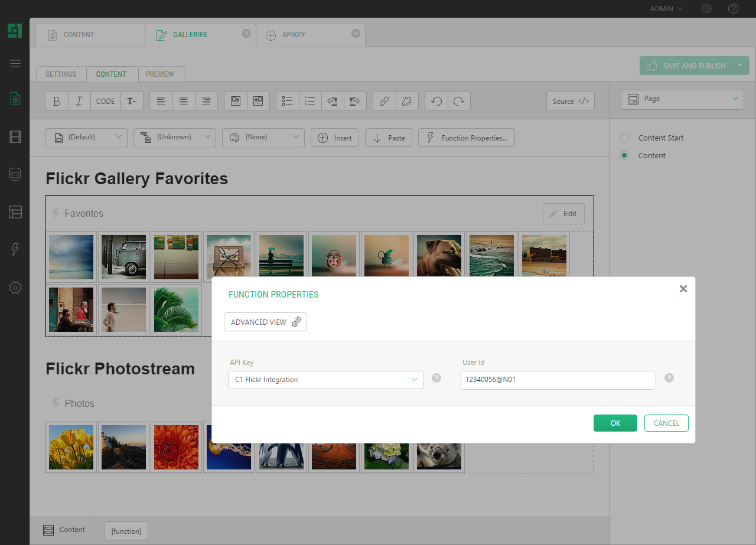Open the ADMIN user menu
The height and width of the screenshot is (545, 756).
666,9
